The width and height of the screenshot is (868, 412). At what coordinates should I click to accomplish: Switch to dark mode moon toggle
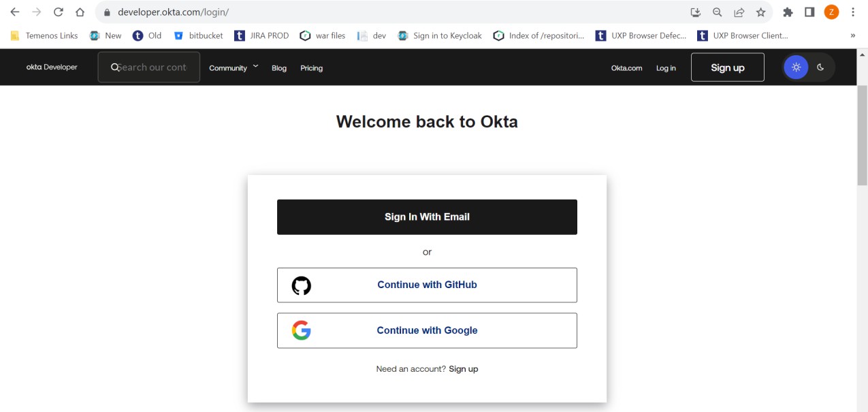tap(820, 67)
